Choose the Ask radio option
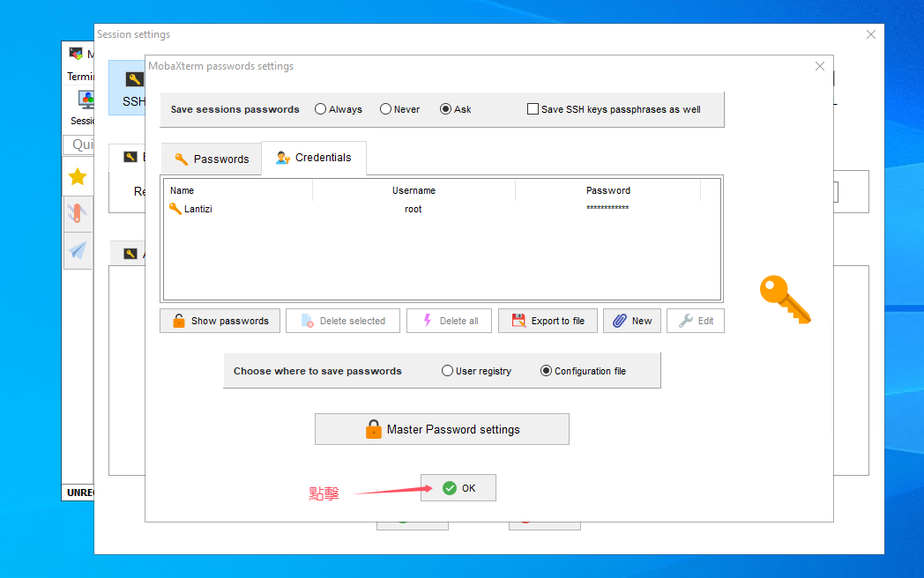Viewport: 924px width, 578px height. tap(445, 109)
